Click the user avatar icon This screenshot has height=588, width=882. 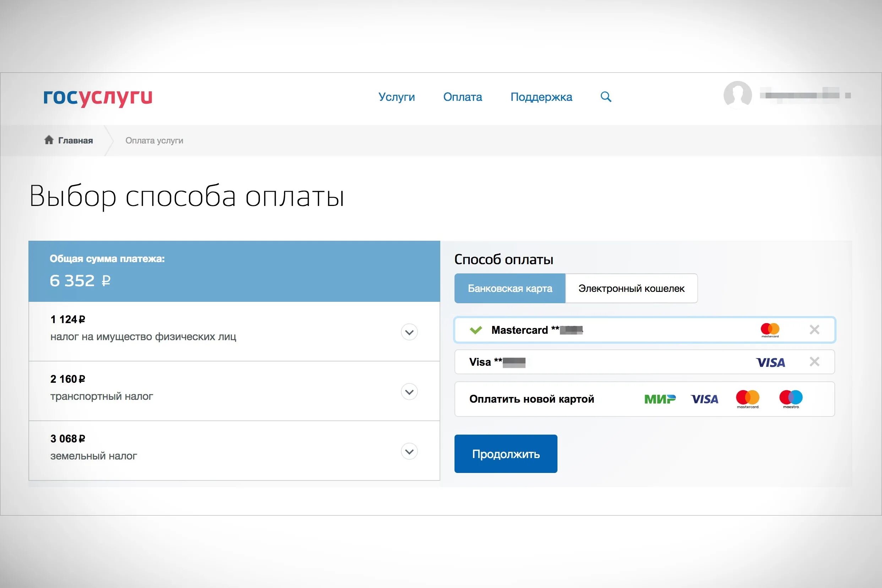point(737,95)
